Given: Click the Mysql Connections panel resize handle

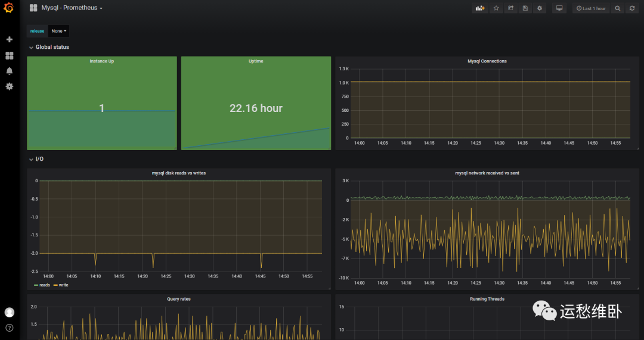Looking at the screenshot, I should coord(637,148).
